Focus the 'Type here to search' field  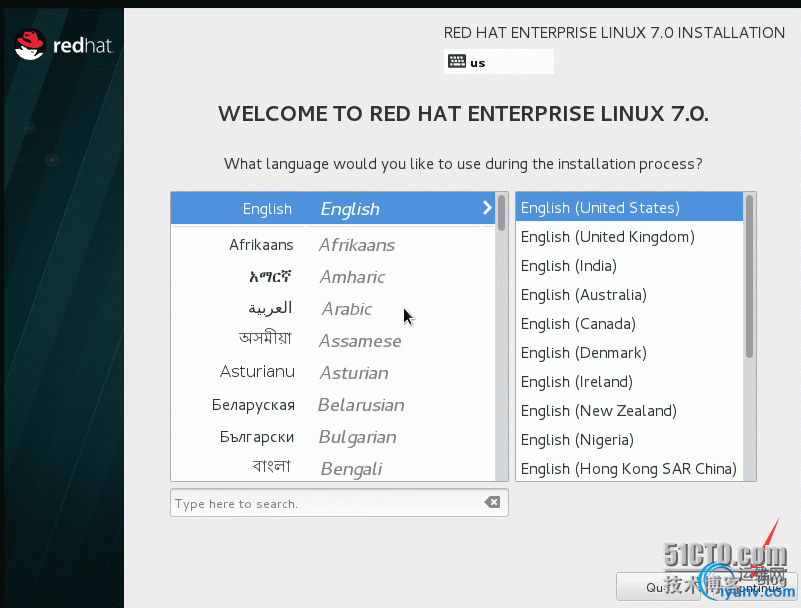(339, 503)
